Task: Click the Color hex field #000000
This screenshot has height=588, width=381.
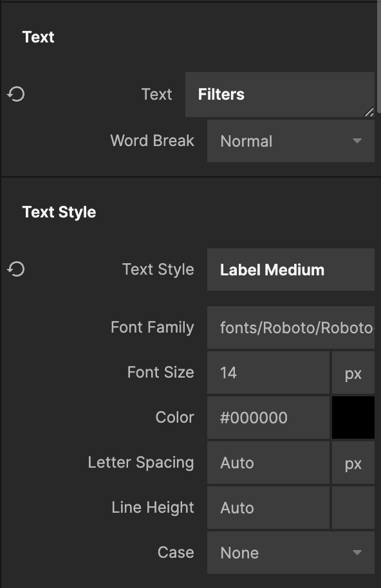Action: click(268, 418)
